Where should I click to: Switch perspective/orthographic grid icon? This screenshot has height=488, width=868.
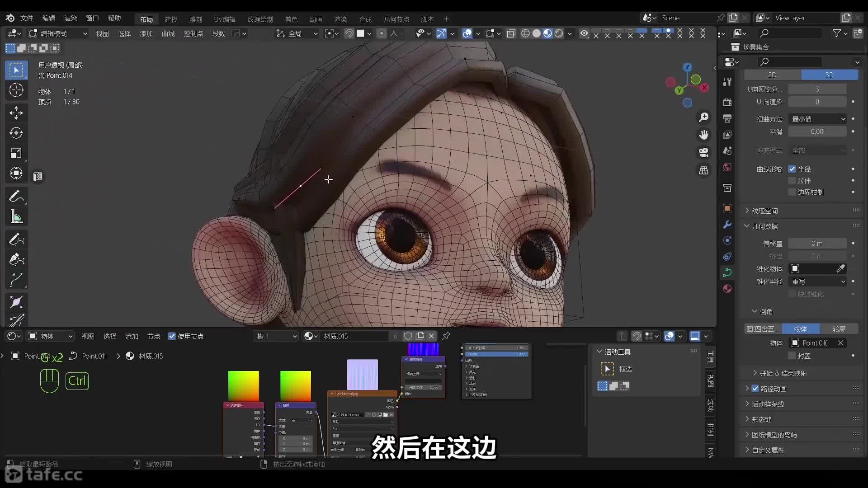point(704,170)
